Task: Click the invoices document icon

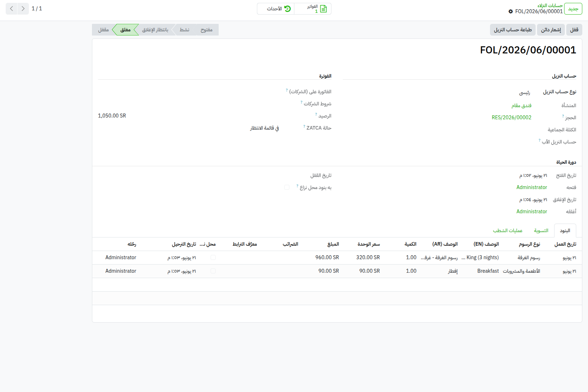Action: 324,9
